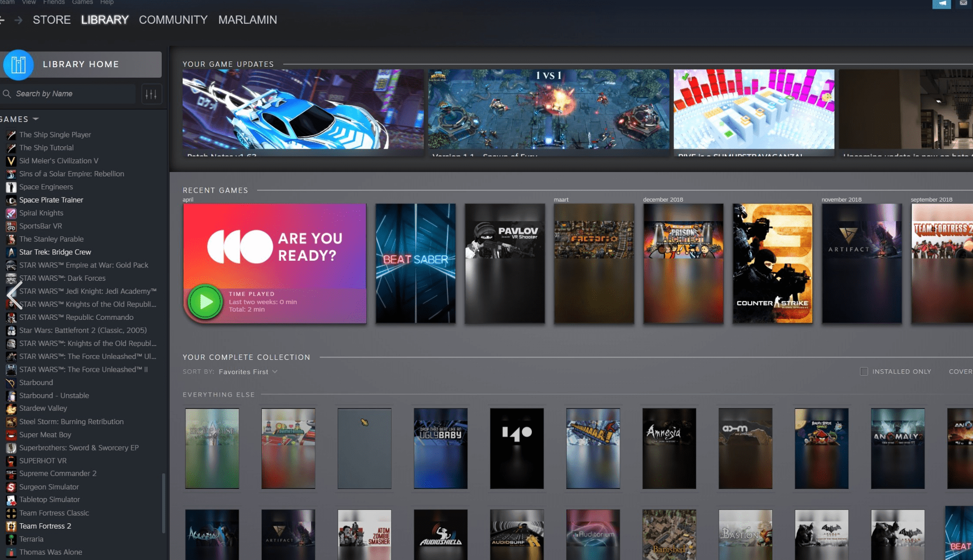Switch to the Library tab
This screenshot has height=560, width=973.
click(x=105, y=20)
